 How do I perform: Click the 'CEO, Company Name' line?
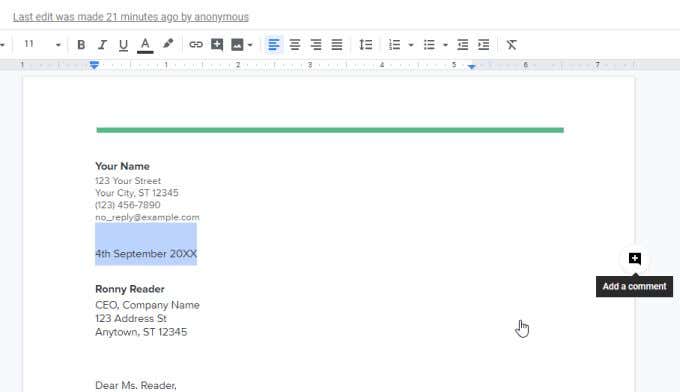(x=147, y=305)
